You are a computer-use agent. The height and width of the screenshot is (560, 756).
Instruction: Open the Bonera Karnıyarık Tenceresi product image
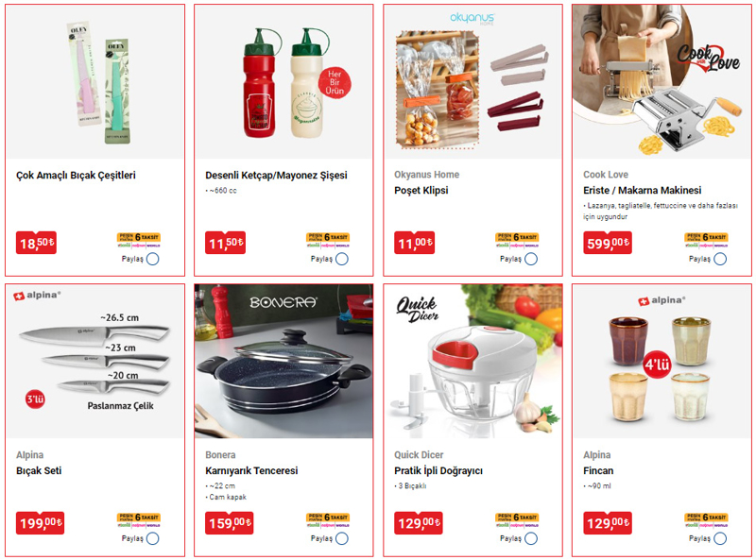tap(283, 361)
